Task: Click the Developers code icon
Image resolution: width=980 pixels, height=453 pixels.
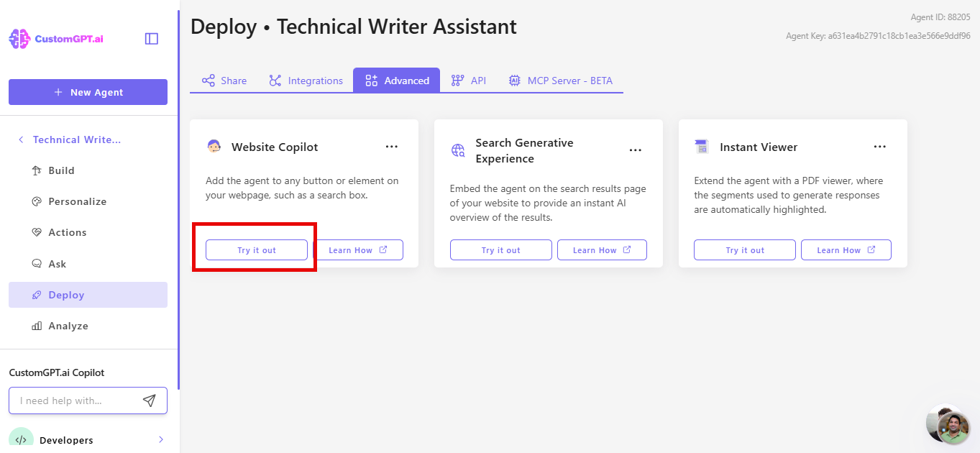Action: pyautogui.click(x=21, y=439)
